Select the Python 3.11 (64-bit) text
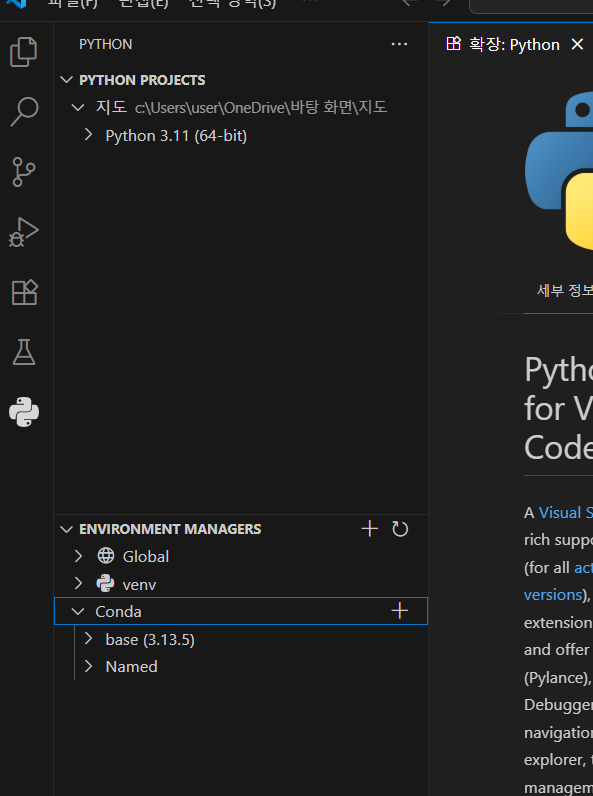Image resolution: width=593 pixels, height=796 pixels. [x=176, y=136]
